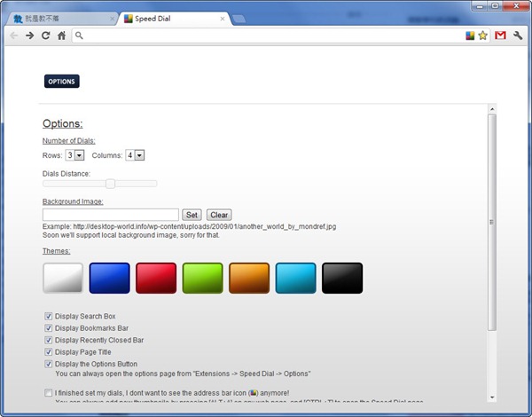Select the black theme swatch

point(342,278)
